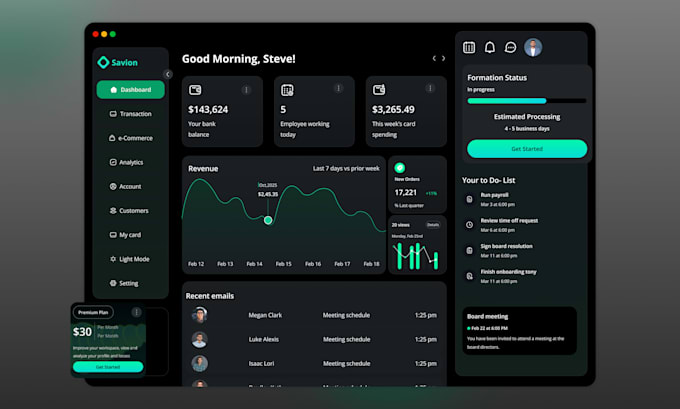Go to Transaction page
Image resolution: width=680 pixels, height=409 pixels.
click(131, 114)
